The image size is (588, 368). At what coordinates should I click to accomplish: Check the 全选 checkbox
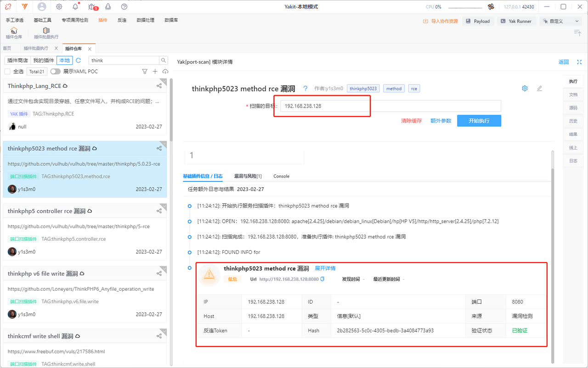click(x=7, y=71)
